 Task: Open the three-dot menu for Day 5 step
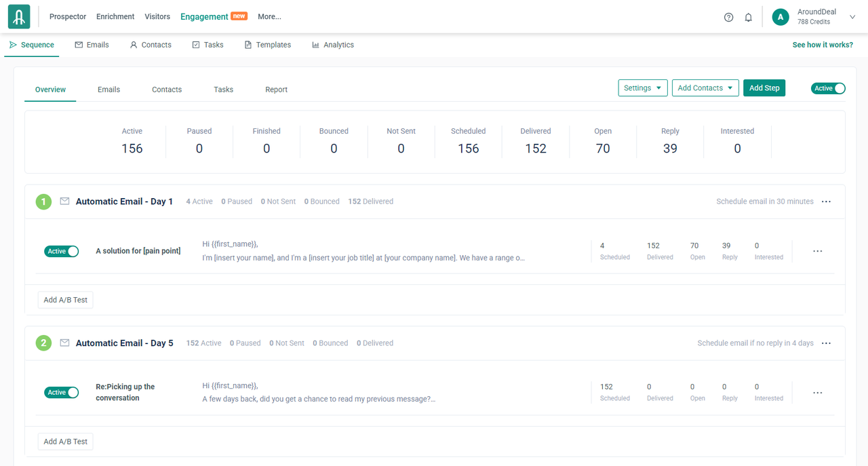pos(826,343)
